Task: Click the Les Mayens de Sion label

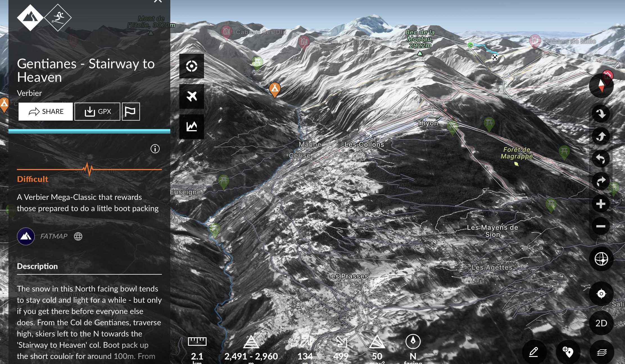Action: coord(492,231)
